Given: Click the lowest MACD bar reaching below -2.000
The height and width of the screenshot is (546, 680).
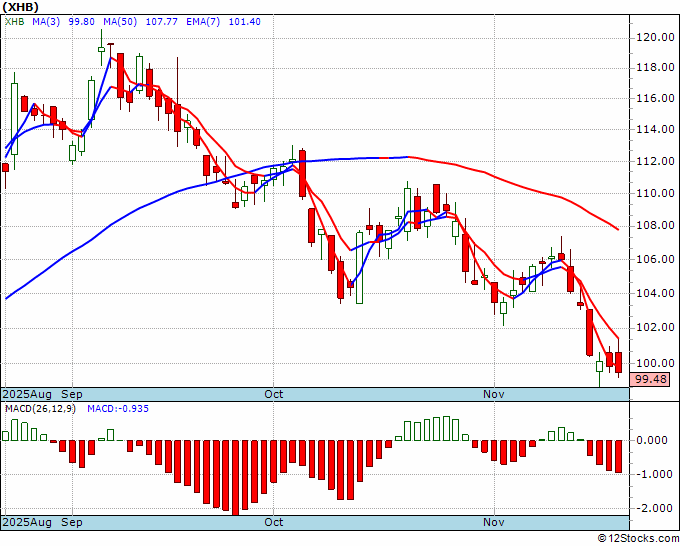Looking at the screenshot, I should click(x=235, y=477).
